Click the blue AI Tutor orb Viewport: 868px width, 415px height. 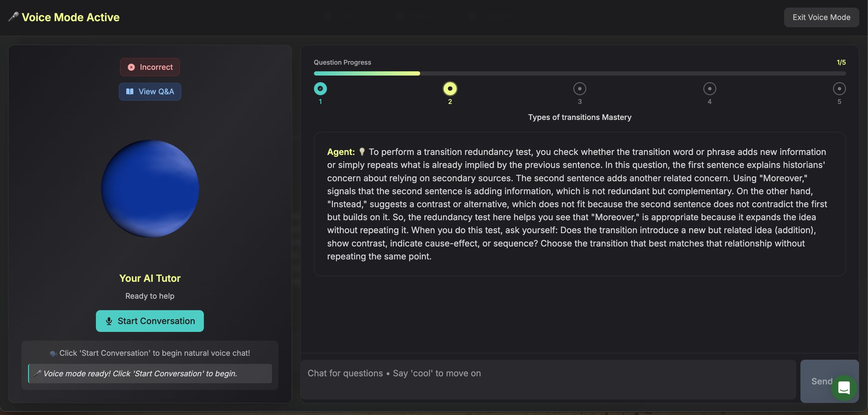150,189
